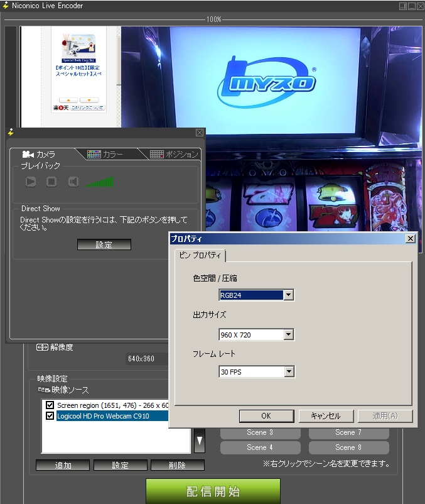Click the 640x360 resolution value
The height and width of the screenshot is (504, 425).
[141, 359]
